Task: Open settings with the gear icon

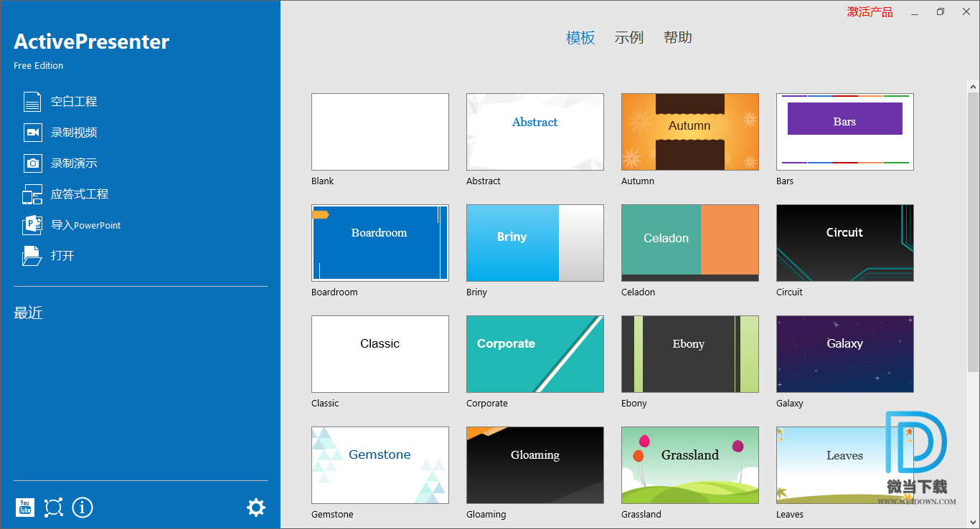Action: coord(256,507)
